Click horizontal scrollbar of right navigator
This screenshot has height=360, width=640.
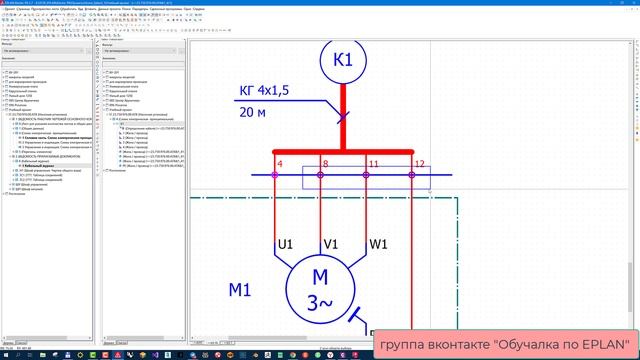point(137,338)
